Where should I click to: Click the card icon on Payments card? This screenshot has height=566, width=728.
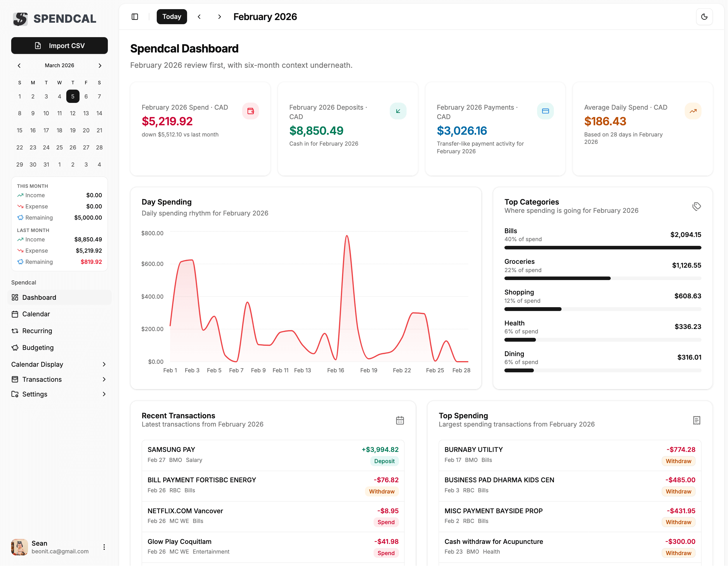tap(545, 111)
